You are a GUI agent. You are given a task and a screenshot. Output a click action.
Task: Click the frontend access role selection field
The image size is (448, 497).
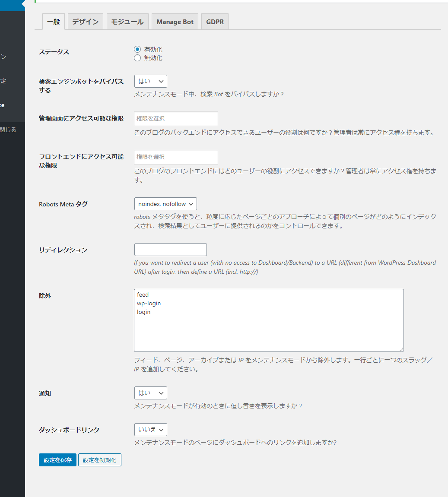click(x=176, y=157)
